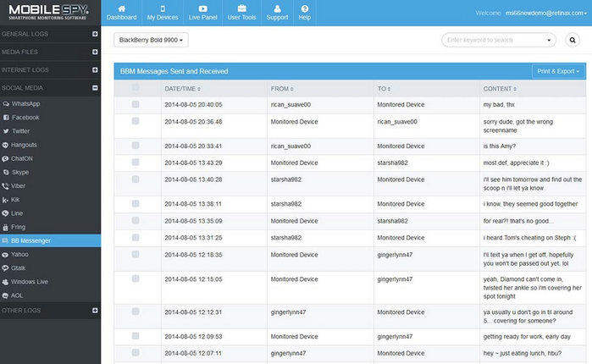The image size is (592, 364).
Task: Open the Support icon
Action: tap(277, 8)
